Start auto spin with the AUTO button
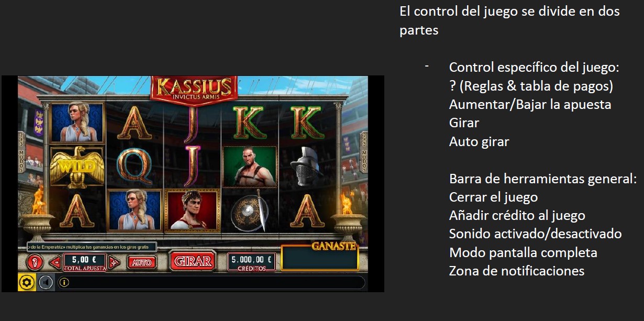Viewport: 644px width, 321px height. click(141, 262)
